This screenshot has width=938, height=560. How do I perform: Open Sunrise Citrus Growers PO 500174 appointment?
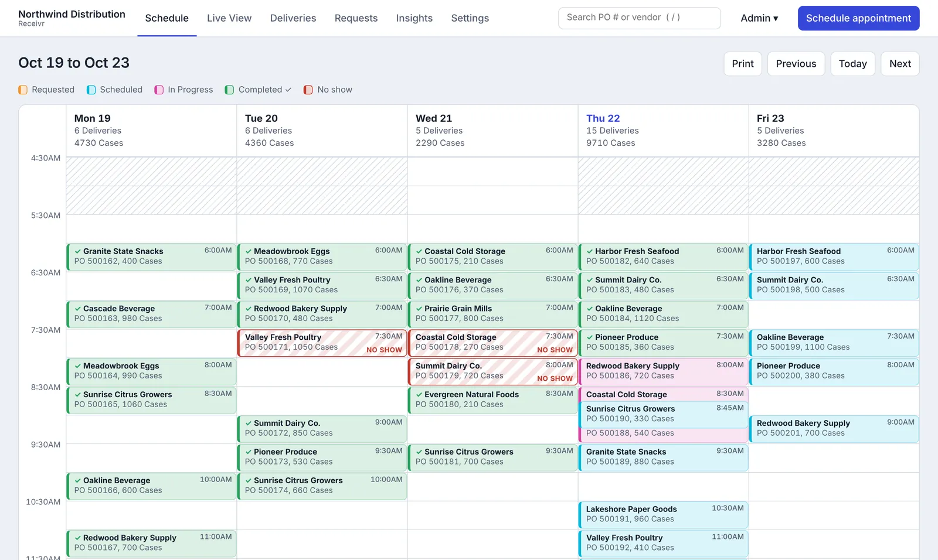[322, 487]
